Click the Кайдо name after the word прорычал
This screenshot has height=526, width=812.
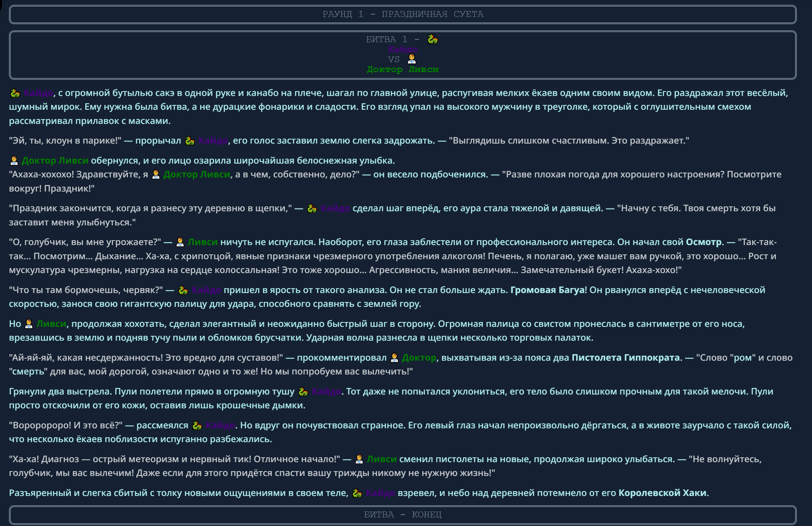213,141
